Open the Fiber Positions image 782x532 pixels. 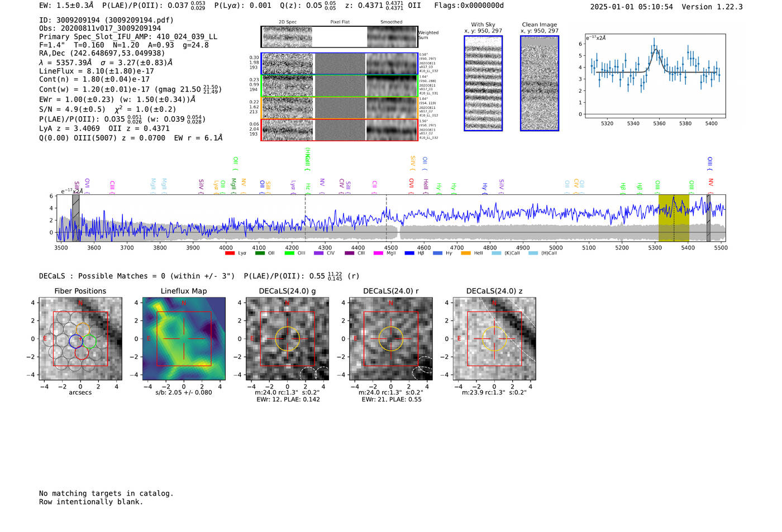coord(80,339)
